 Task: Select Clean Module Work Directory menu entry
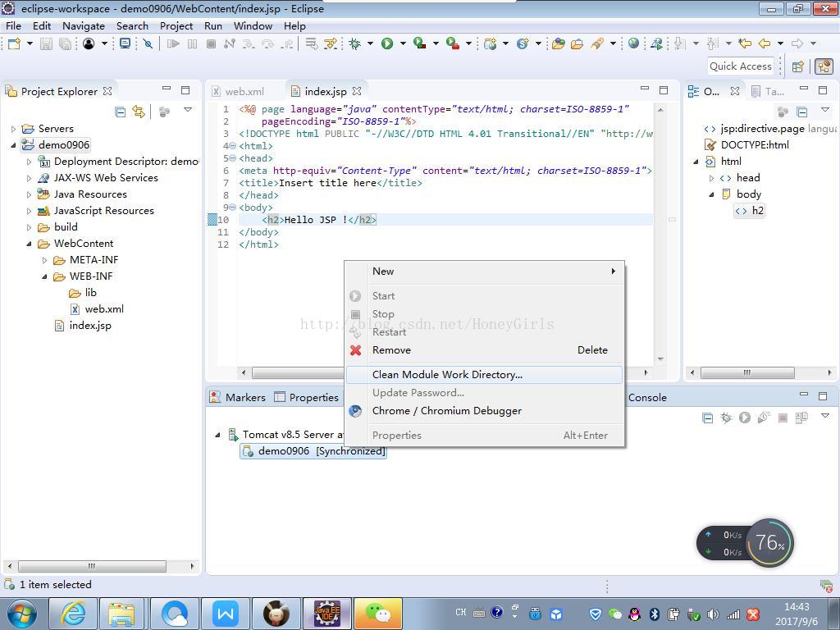coord(447,374)
